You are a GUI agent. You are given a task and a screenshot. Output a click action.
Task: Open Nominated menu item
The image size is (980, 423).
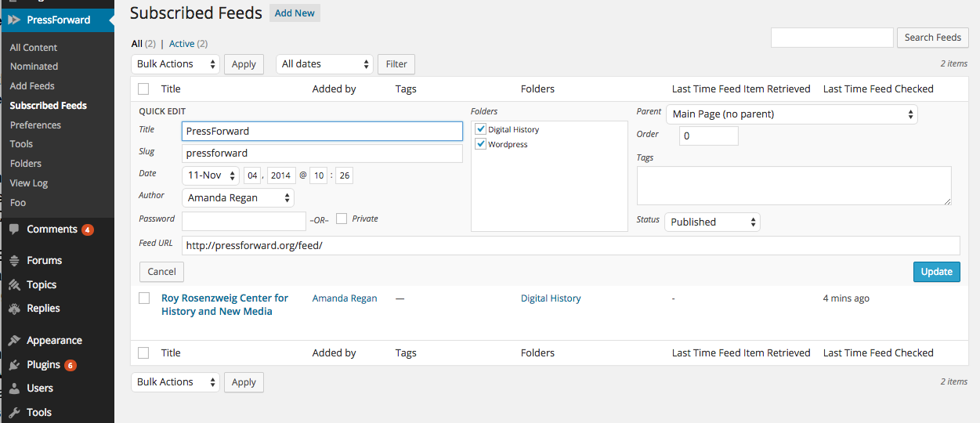point(34,67)
